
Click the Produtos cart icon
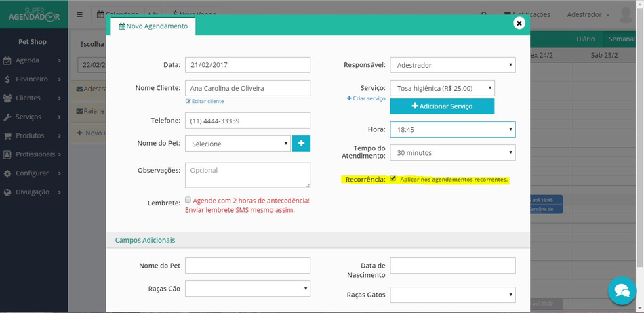[x=7, y=135]
